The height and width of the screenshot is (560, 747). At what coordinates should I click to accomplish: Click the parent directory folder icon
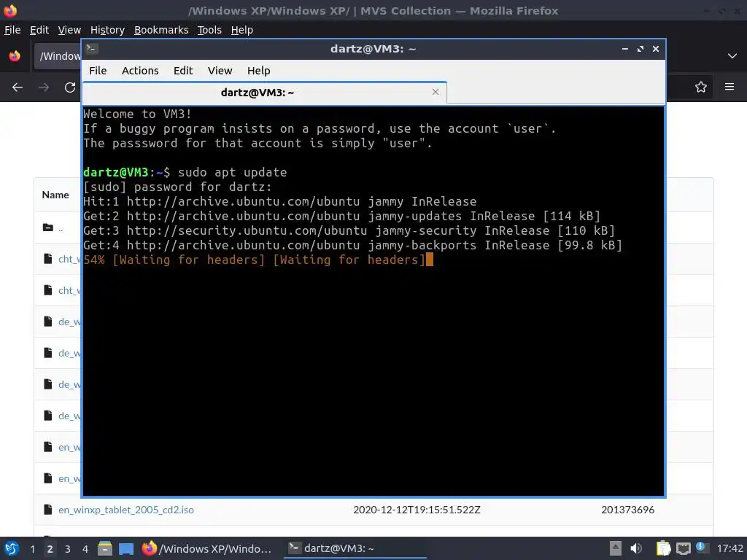(x=47, y=227)
